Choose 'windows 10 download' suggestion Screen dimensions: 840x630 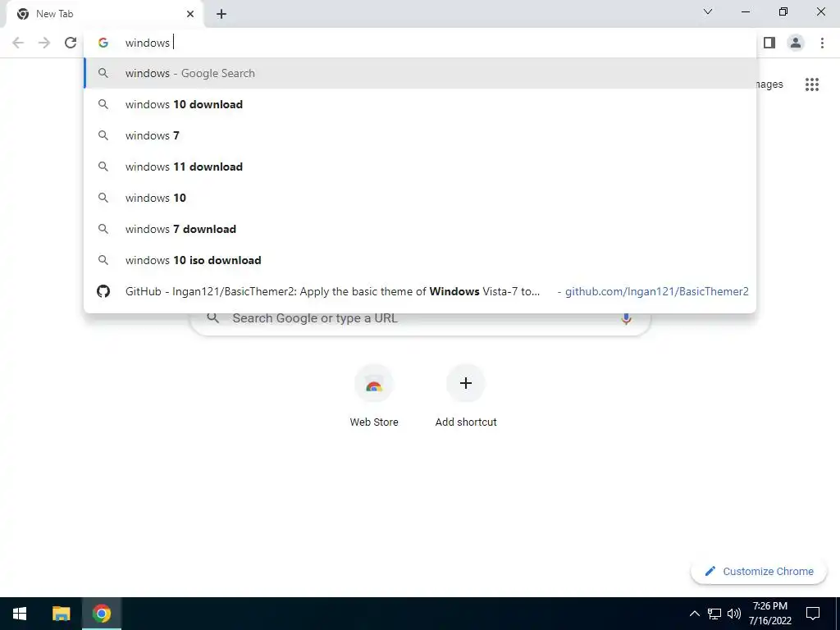click(x=421, y=104)
